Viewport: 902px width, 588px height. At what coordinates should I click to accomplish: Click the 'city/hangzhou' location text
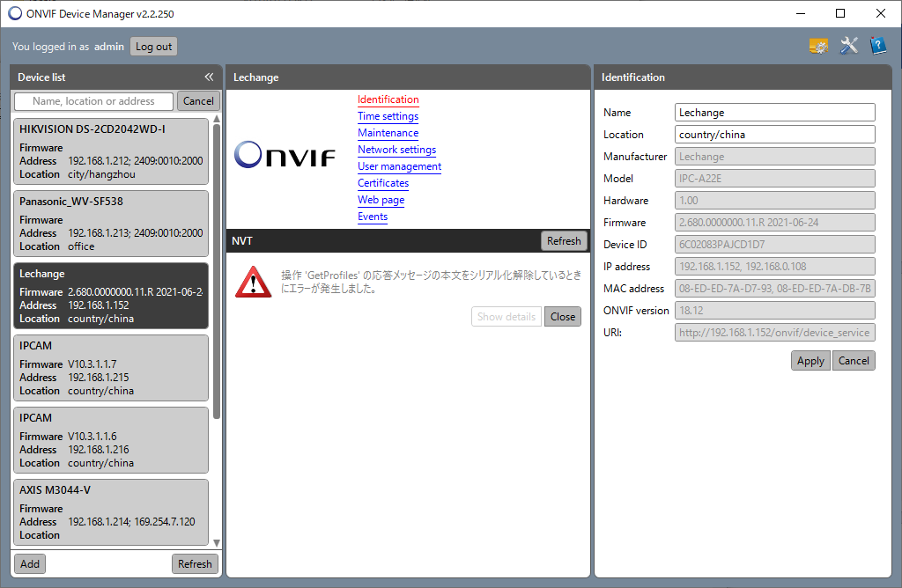(102, 174)
